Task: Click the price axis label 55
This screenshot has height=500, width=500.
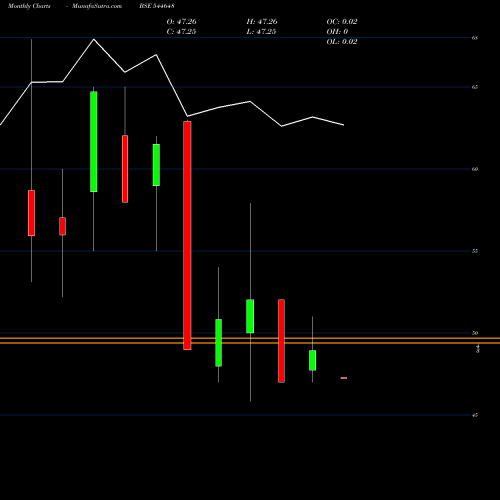Action: point(475,251)
